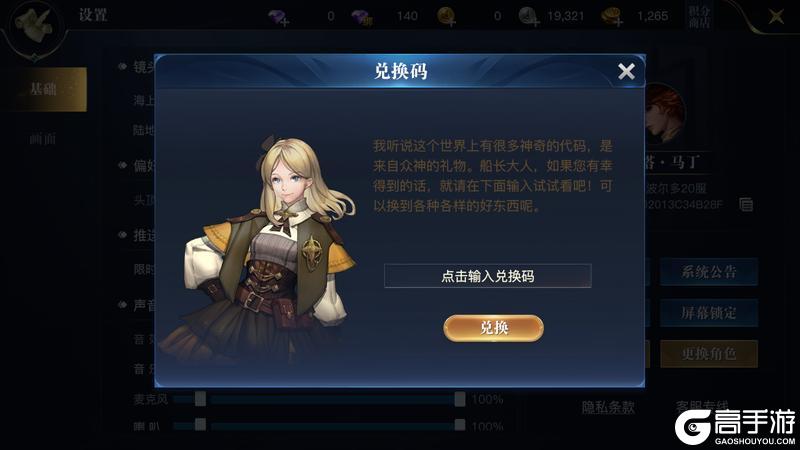Open the 系统公告 button
The image size is (800, 450).
click(709, 271)
